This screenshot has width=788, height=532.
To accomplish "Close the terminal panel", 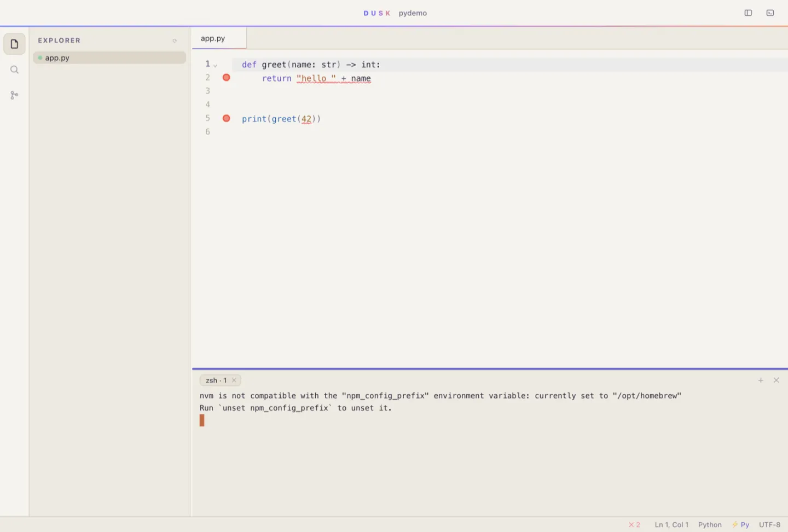I will coord(776,380).
